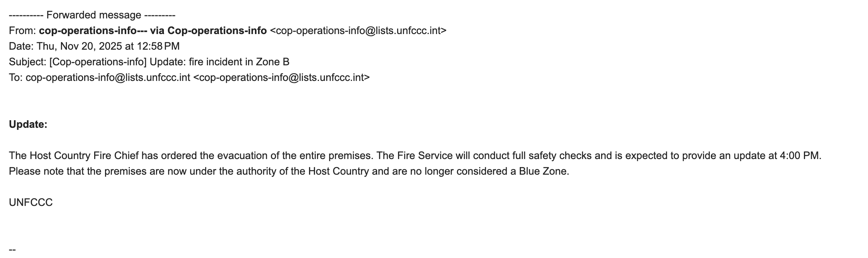This screenshot has width=868, height=258.
Task: Click the sender email address in From line
Action: 358,31
